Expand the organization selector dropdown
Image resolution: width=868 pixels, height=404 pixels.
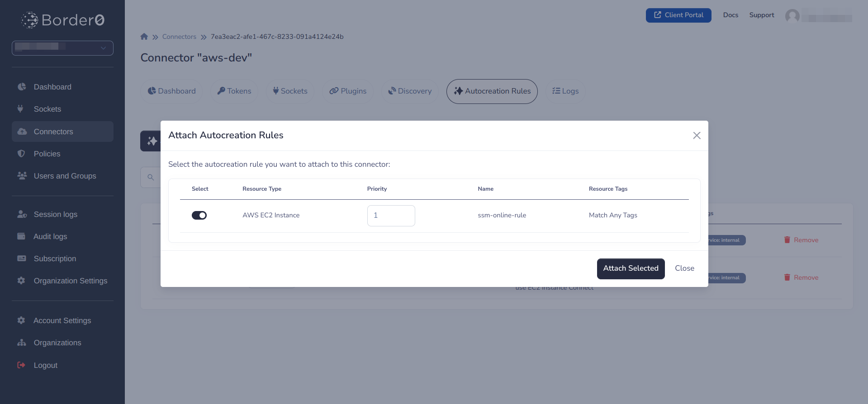point(62,48)
